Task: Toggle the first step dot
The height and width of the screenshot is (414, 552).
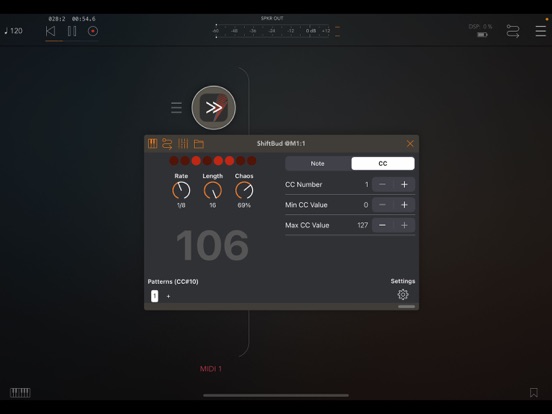Action: click(174, 161)
